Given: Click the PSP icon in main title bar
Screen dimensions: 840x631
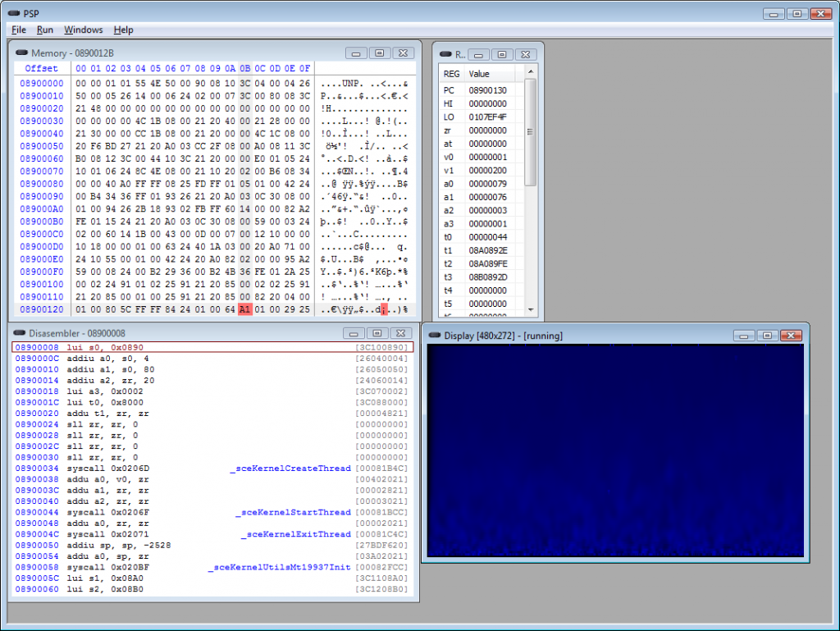Looking at the screenshot, I should 14,13.
